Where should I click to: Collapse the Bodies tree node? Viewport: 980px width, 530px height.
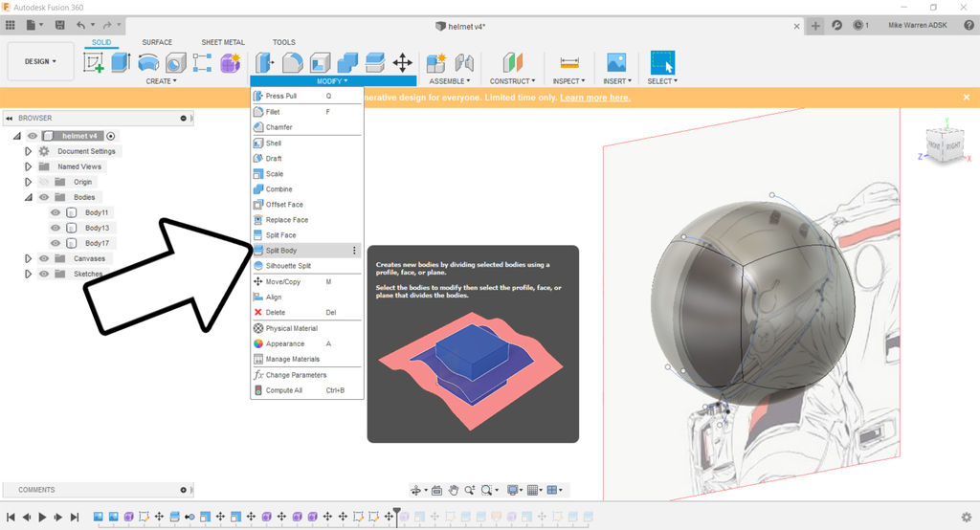(28, 197)
